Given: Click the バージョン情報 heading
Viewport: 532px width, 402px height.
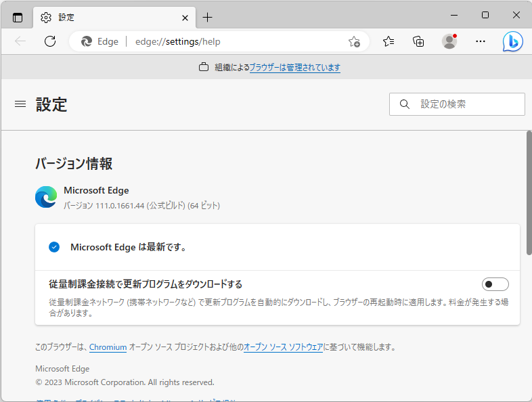Looking at the screenshot, I should click(74, 164).
